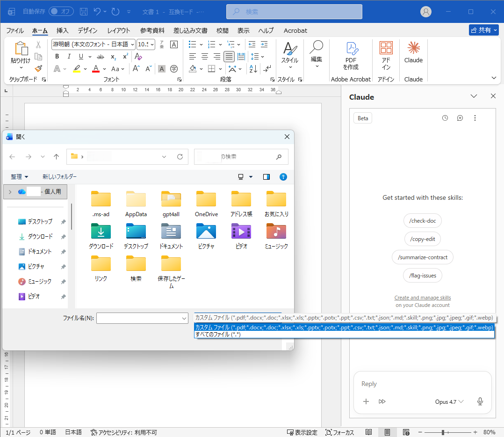Increase paragraph indent

coord(264,44)
